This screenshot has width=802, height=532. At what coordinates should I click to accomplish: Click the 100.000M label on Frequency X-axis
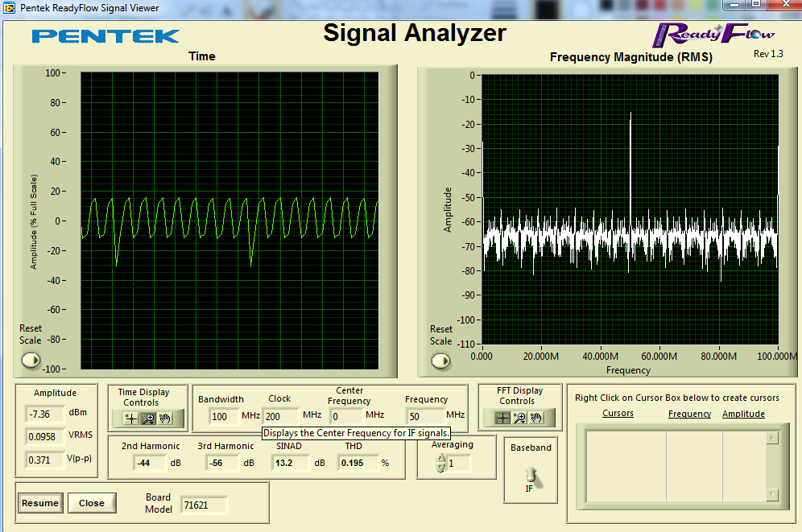tap(777, 357)
